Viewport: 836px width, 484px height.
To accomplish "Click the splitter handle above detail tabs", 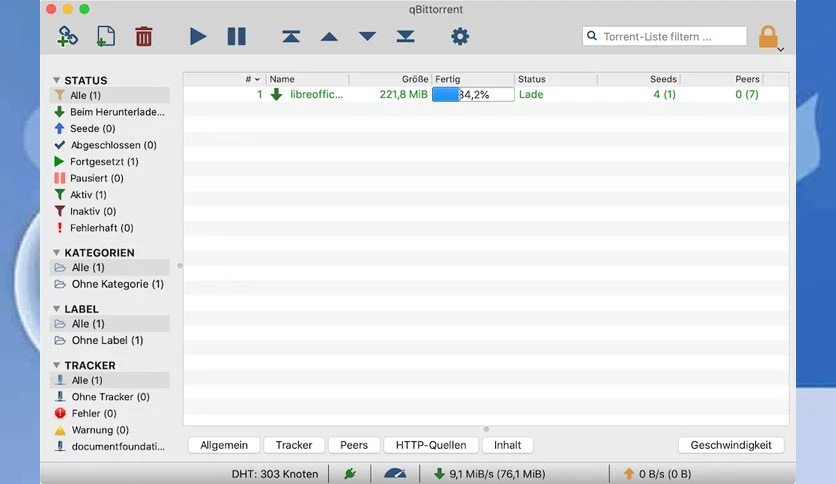I will tap(486, 429).
